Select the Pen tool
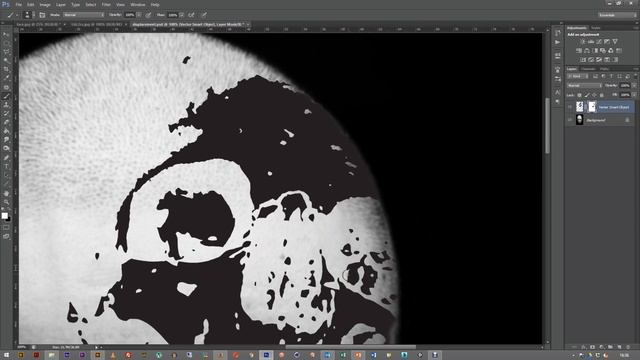This screenshot has height=360, width=640. pos(6,158)
